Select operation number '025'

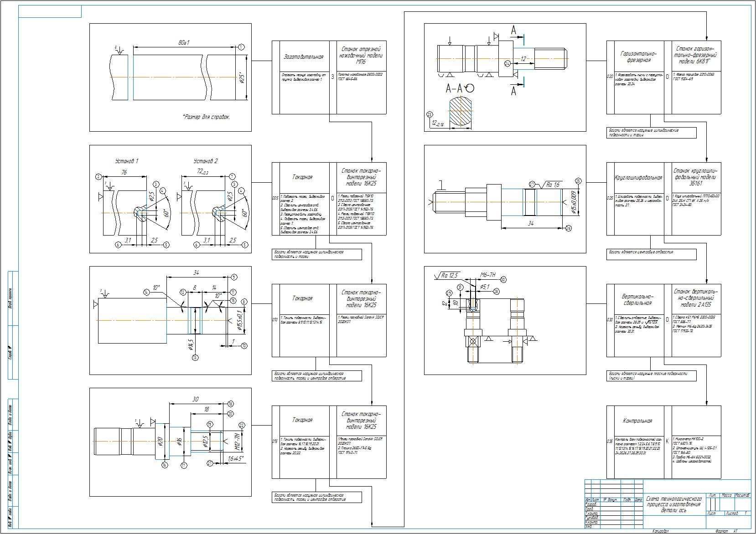(x=610, y=198)
